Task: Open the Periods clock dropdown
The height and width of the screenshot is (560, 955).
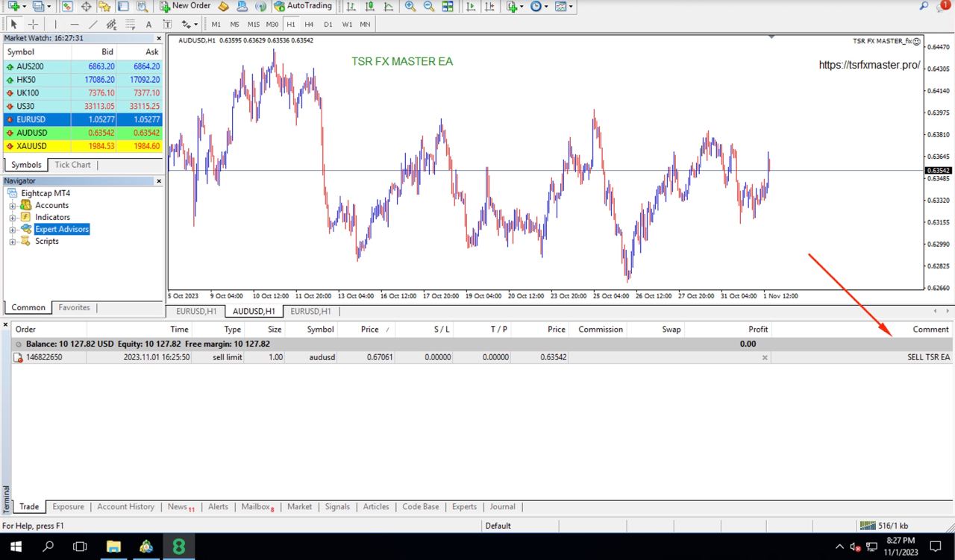Action: coord(539,6)
